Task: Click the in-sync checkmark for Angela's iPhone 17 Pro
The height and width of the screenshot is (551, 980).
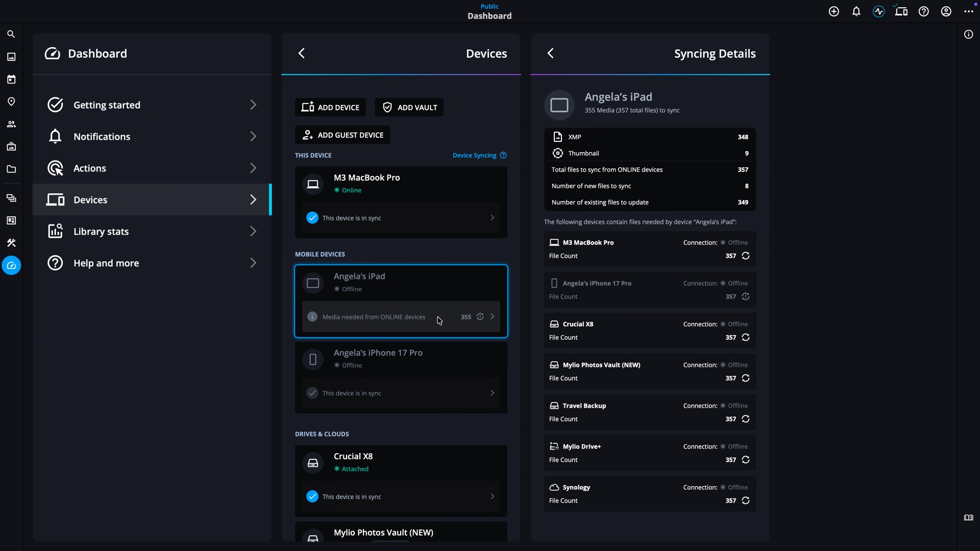Action: point(312,393)
